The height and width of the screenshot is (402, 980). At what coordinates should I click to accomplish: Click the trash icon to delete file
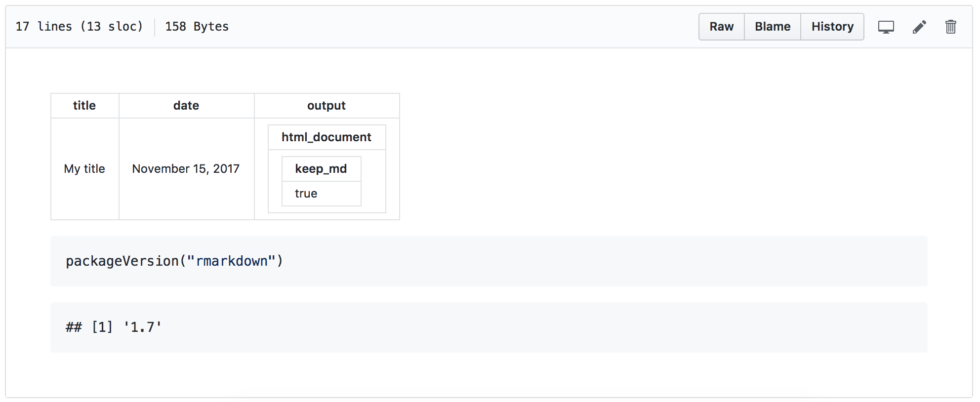tap(951, 27)
